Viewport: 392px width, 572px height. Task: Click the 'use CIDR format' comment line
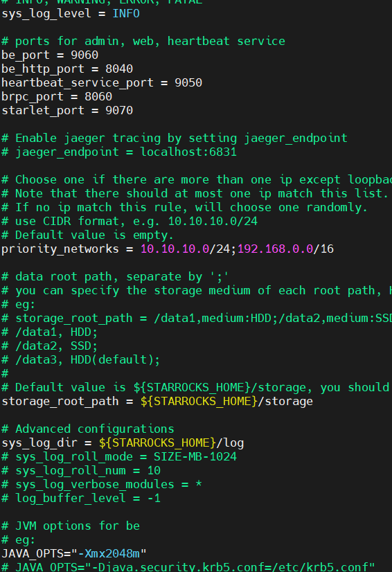coord(130,222)
